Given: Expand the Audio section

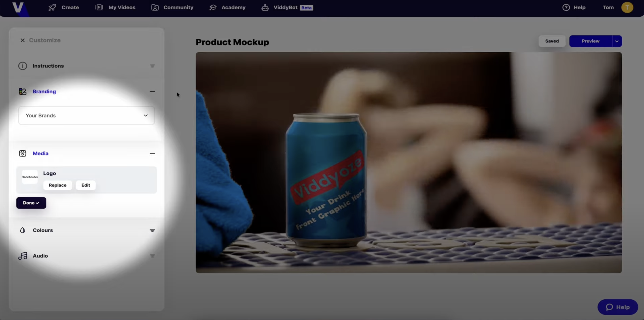Looking at the screenshot, I should [x=152, y=256].
